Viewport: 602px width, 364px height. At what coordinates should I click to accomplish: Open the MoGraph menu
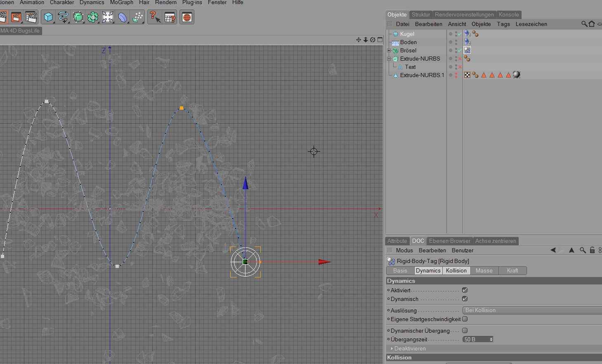pyautogui.click(x=122, y=2)
